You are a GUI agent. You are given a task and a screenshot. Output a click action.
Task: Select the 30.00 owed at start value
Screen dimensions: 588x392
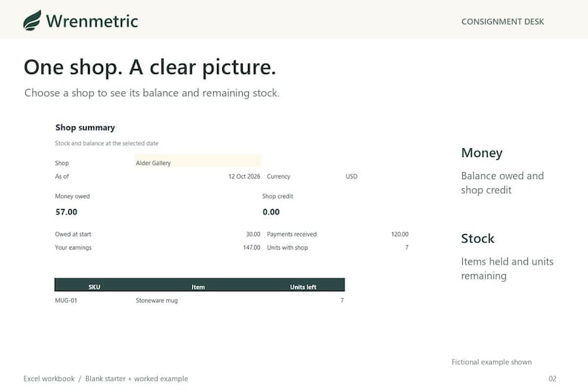pyautogui.click(x=253, y=234)
